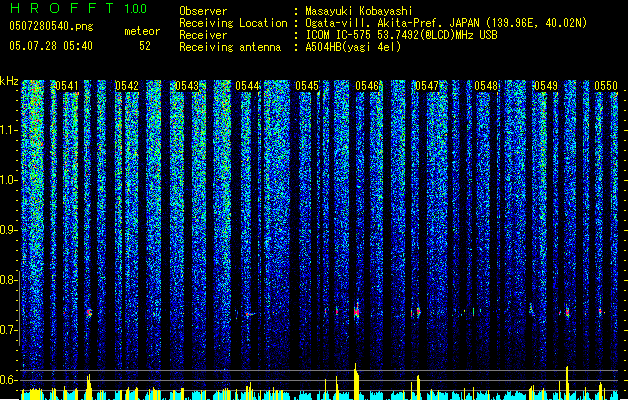Screen dimensions: 629x400
Task: Click the 0.6 frequency axis label
Action: [9, 380]
